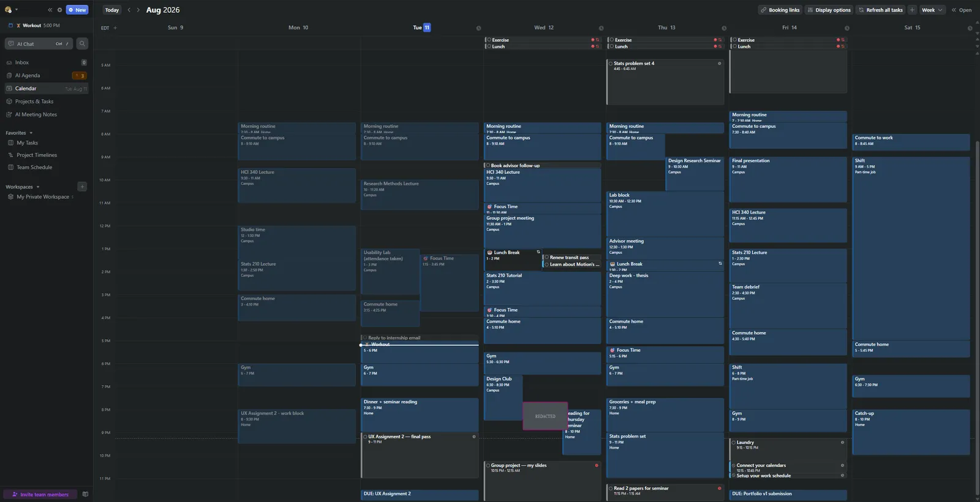
Task: Go to Projects & Tasks
Action: click(x=46, y=102)
